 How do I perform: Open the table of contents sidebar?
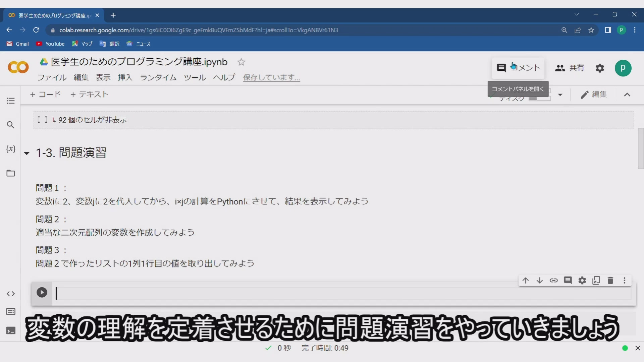click(11, 101)
